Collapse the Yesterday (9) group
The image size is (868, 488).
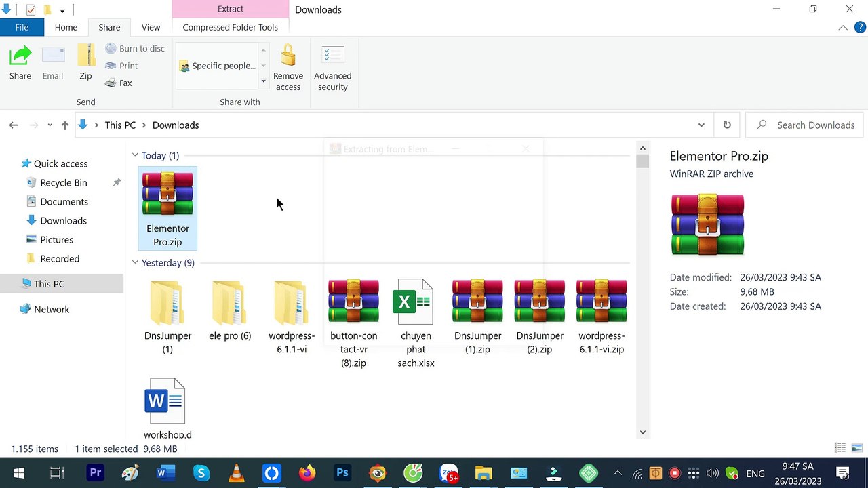click(x=136, y=262)
